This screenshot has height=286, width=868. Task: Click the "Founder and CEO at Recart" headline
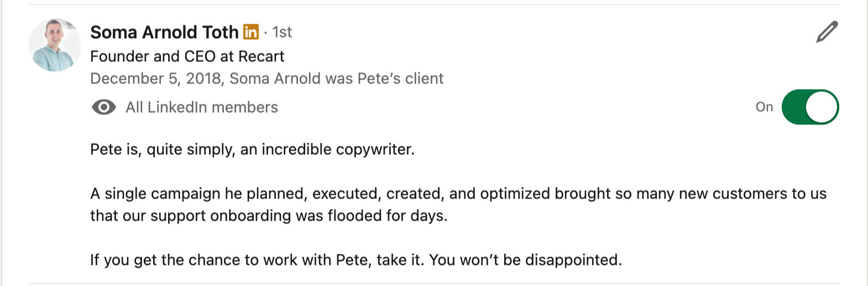pyautogui.click(x=187, y=56)
